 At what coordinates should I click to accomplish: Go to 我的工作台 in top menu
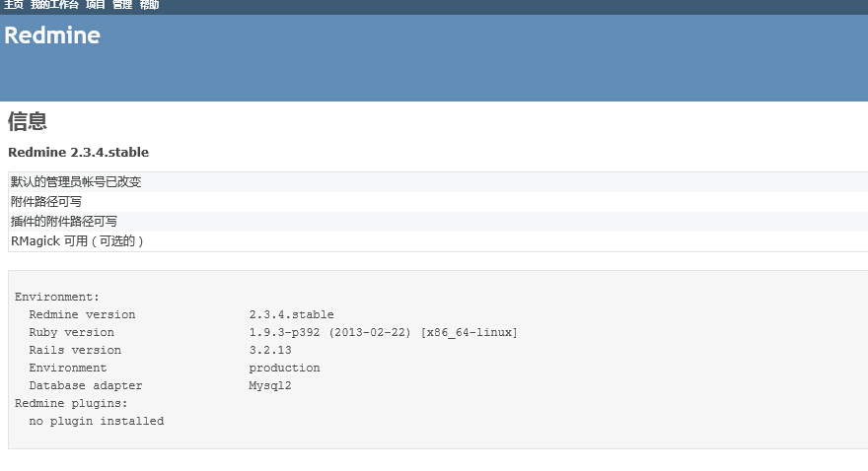pyautogui.click(x=54, y=5)
